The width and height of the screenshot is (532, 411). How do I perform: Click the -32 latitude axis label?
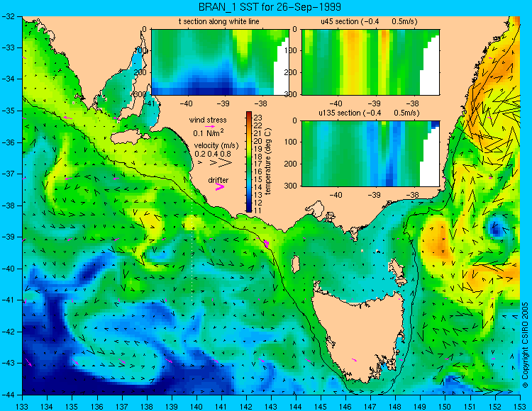tap(9, 16)
